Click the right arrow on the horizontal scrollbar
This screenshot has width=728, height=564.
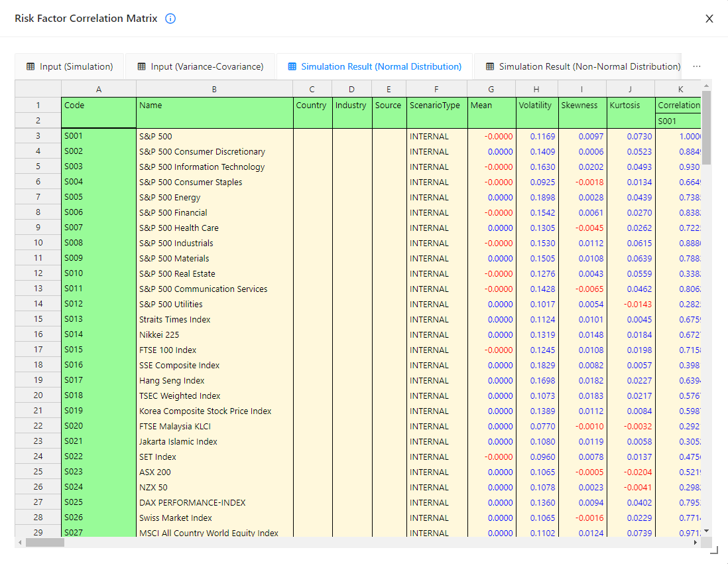(x=696, y=543)
